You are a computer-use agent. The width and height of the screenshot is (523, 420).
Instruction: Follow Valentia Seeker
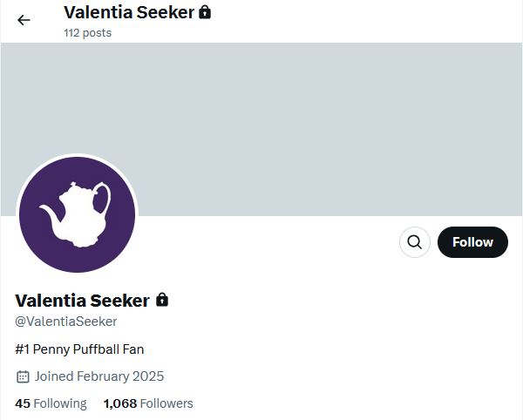472,242
